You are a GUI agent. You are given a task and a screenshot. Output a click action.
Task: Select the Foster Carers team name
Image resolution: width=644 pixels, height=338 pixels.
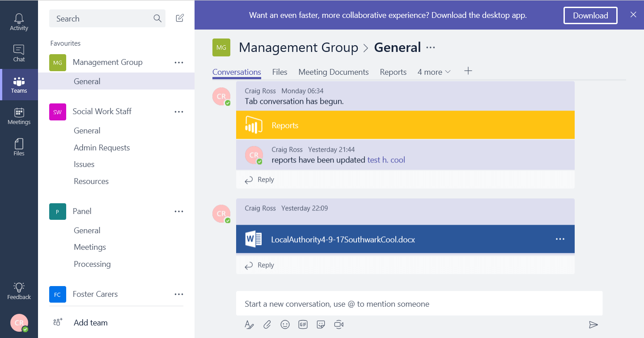[95, 294]
